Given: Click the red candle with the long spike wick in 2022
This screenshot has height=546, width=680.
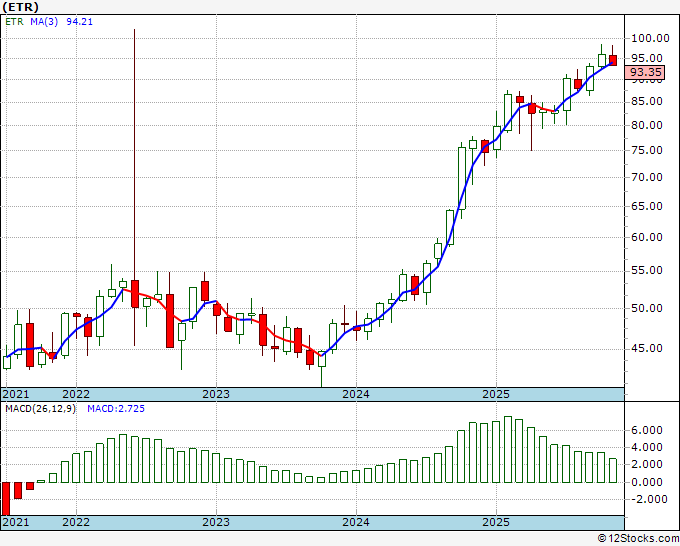Looking at the screenshot, I should [135, 294].
